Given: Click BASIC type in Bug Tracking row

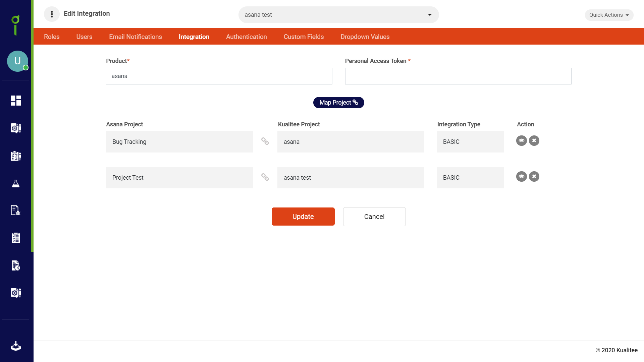Looking at the screenshot, I should [x=470, y=142].
